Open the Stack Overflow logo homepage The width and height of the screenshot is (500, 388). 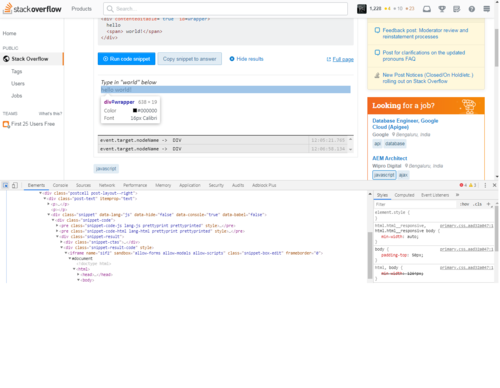click(32, 9)
